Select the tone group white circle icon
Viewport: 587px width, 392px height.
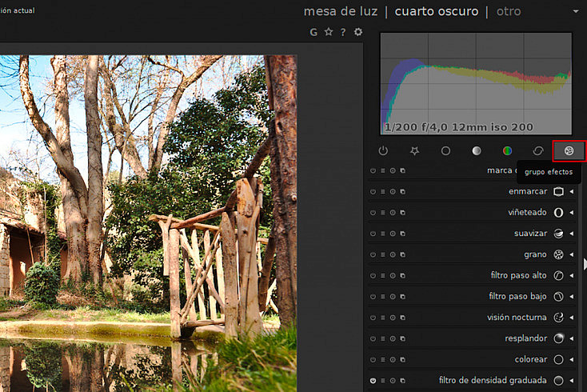click(x=477, y=151)
